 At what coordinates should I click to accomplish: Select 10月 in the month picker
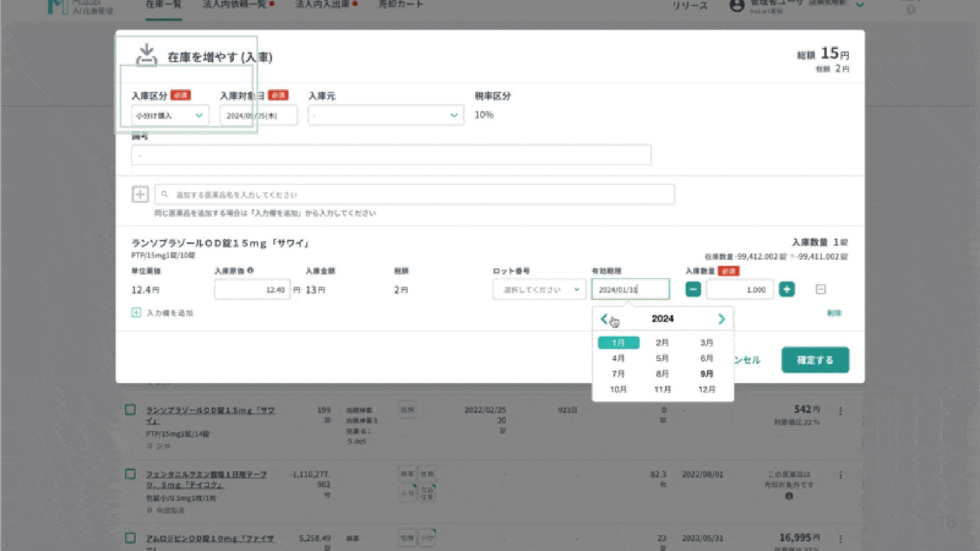tap(618, 389)
